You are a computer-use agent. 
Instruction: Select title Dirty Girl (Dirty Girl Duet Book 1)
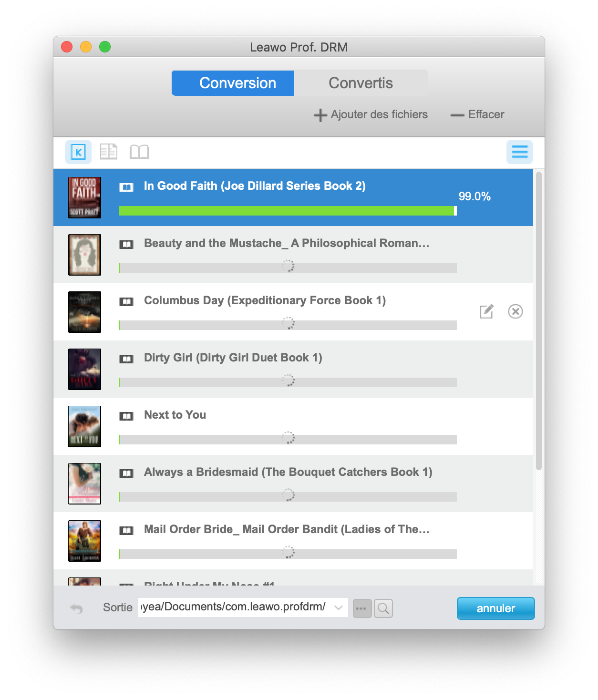[233, 358]
